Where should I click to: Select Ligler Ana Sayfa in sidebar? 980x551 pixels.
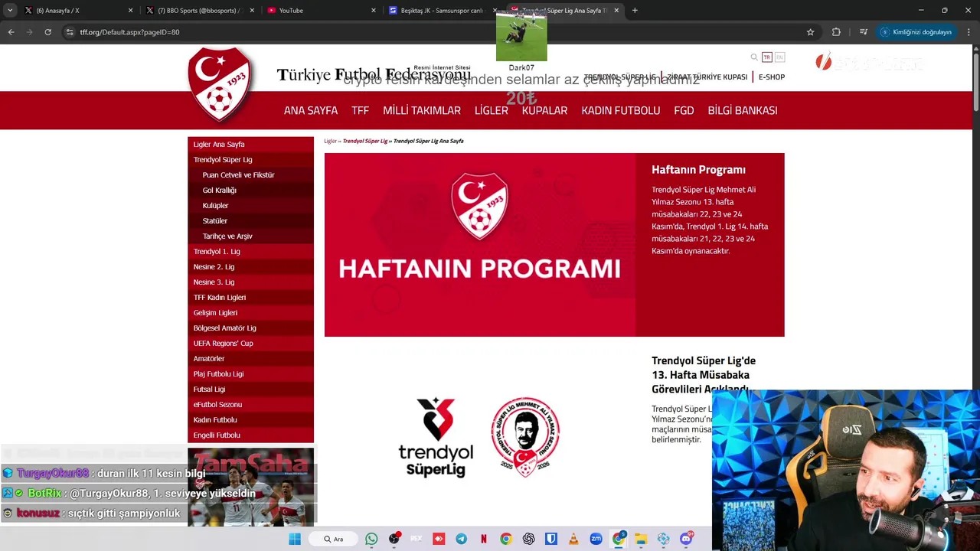pyautogui.click(x=250, y=144)
